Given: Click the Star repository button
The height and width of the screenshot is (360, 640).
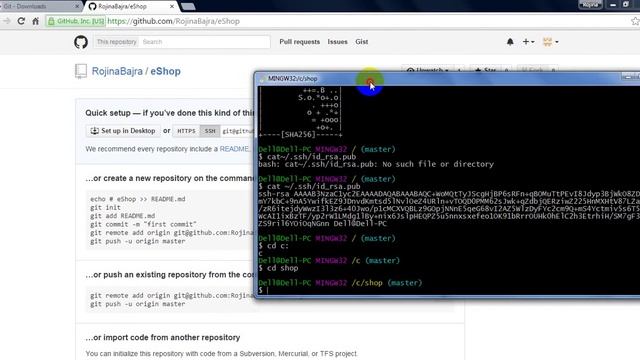Looking at the screenshot, I should coord(485,70).
